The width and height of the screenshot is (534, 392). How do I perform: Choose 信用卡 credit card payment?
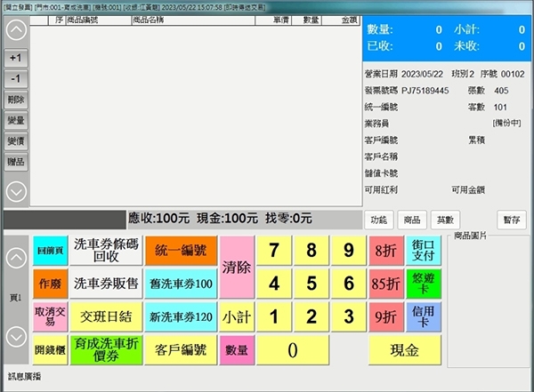point(424,316)
